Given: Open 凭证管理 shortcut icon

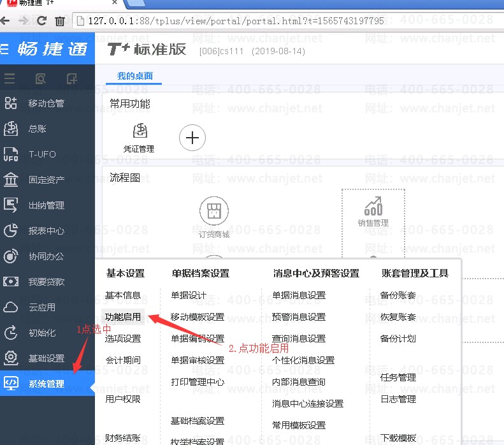Looking at the screenshot, I should click(x=140, y=131).
